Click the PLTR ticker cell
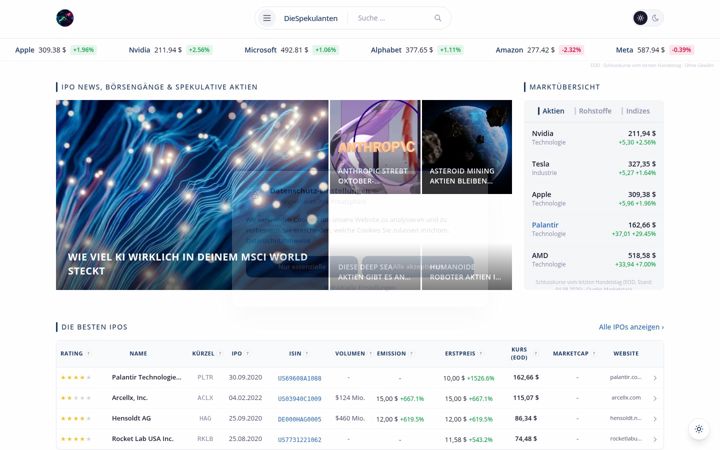The height and width of the screenshot is (450, 720). [x=205, y=377]
